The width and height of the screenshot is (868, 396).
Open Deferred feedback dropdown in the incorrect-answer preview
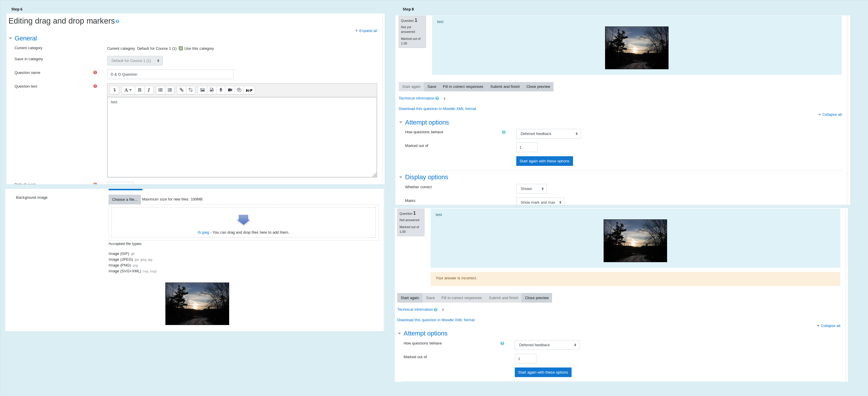(x=547, y=345)
